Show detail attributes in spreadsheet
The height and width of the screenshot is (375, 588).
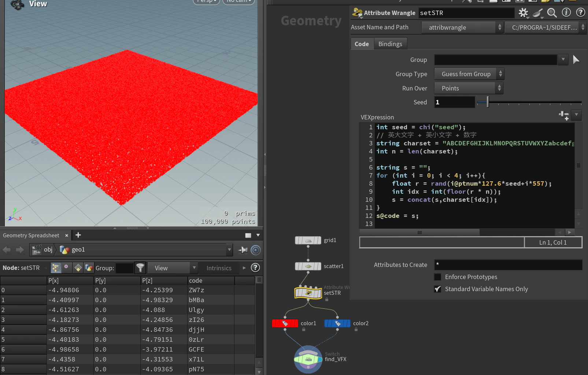[89, 268]
